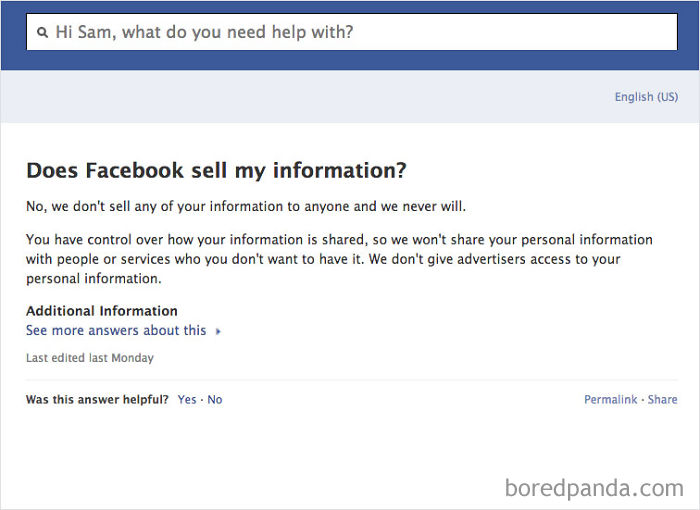700x510 pixels.
Task: Change language via English (US) link
Action: coord(646,97)
